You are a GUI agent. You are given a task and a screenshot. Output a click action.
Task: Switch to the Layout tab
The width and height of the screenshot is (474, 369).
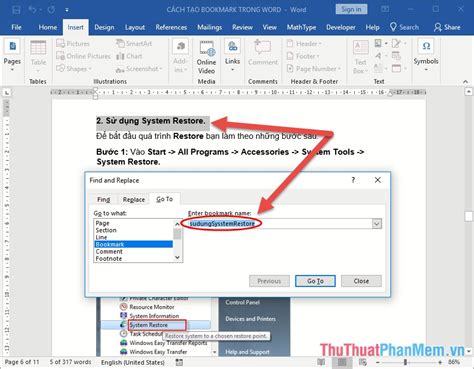click(135, 27)
